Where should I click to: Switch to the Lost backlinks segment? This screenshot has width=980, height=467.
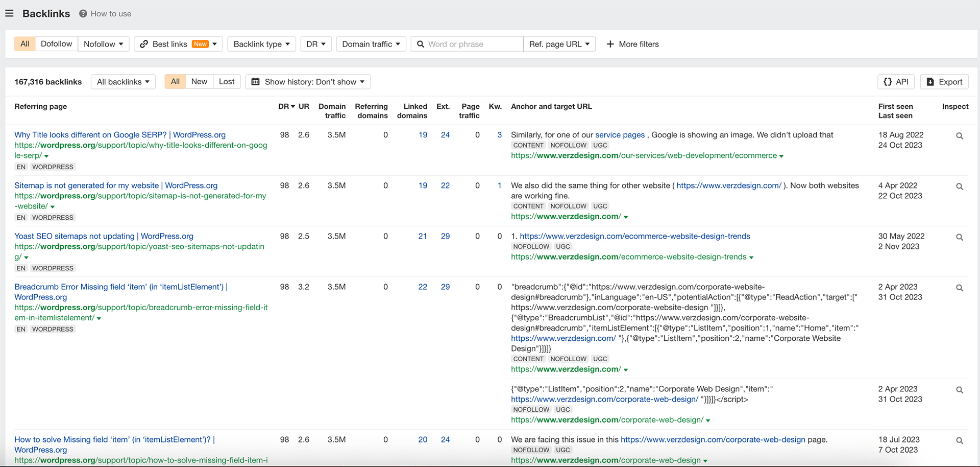227,82
